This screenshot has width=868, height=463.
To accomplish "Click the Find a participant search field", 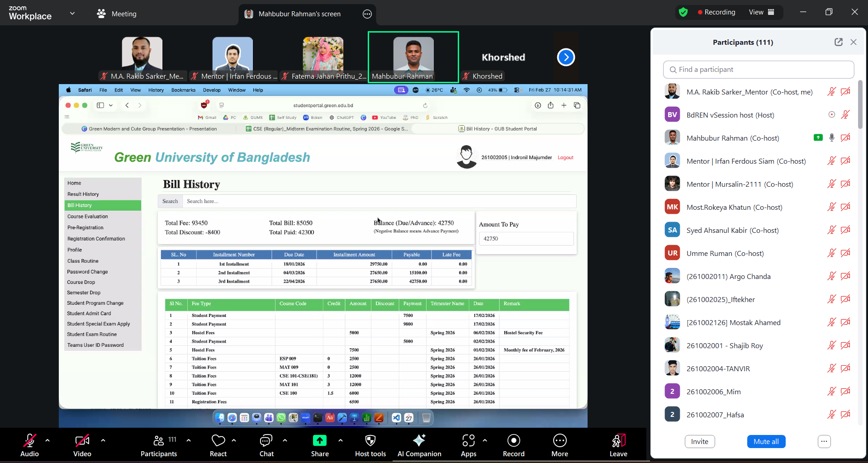I will coord(759,70).
